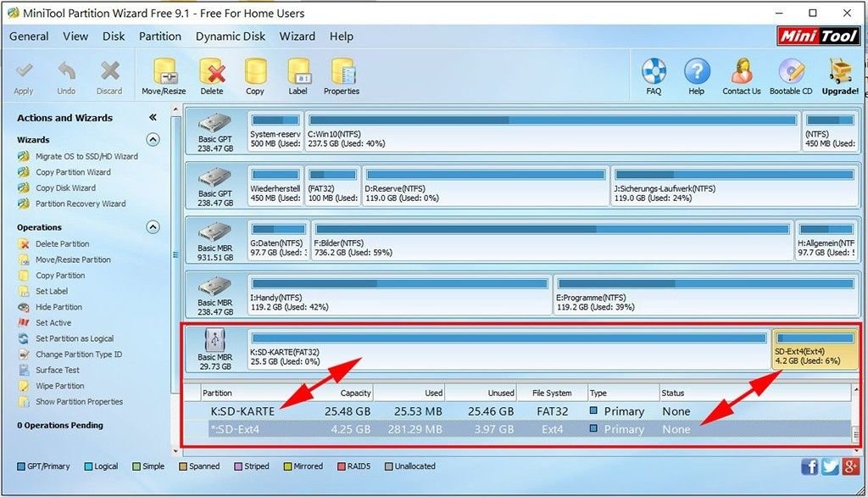Open the General menu

point(29,36)
